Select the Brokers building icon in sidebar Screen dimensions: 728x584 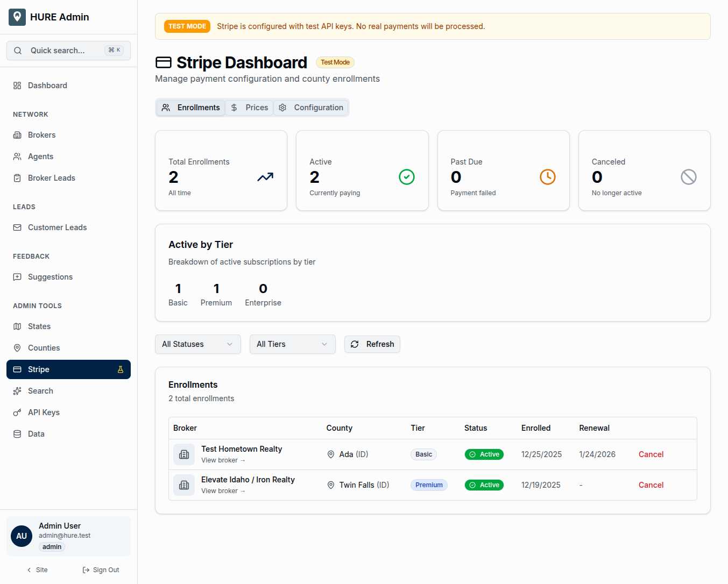(x=18, y=135)
